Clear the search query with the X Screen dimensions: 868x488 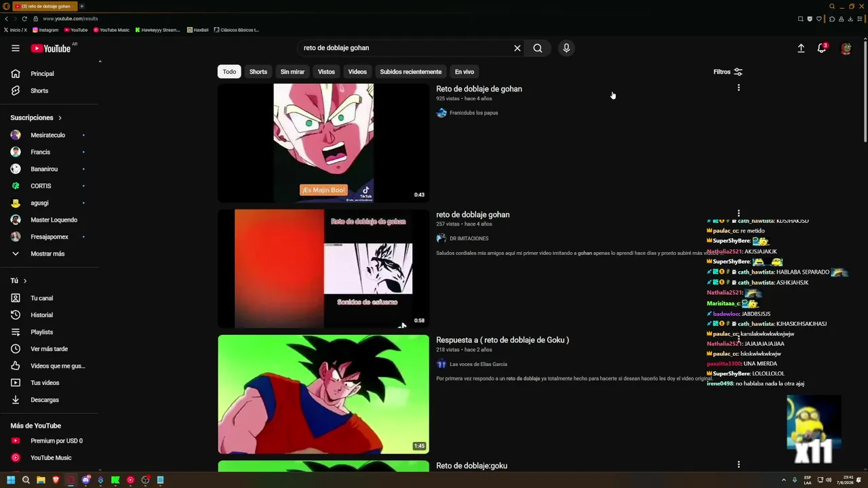(517, 48)
